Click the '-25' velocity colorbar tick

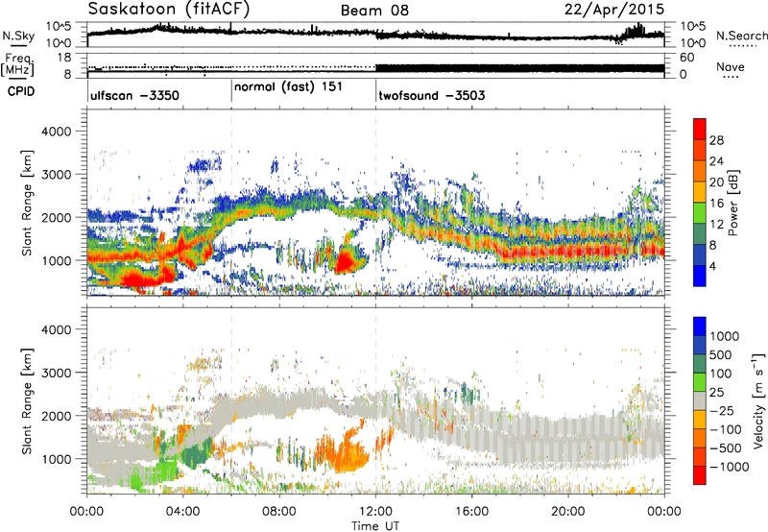coord(723,410)
